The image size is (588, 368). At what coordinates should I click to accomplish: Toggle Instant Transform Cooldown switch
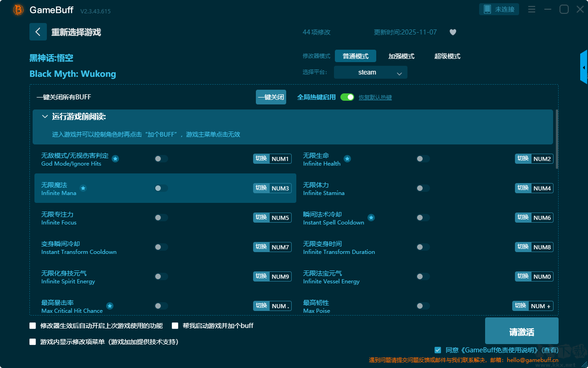click(x=161, y=247)
